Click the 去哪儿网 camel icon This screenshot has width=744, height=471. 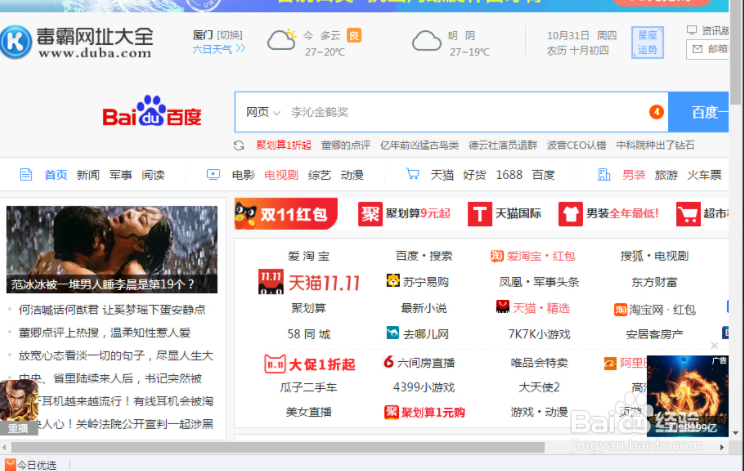(393, 333)
